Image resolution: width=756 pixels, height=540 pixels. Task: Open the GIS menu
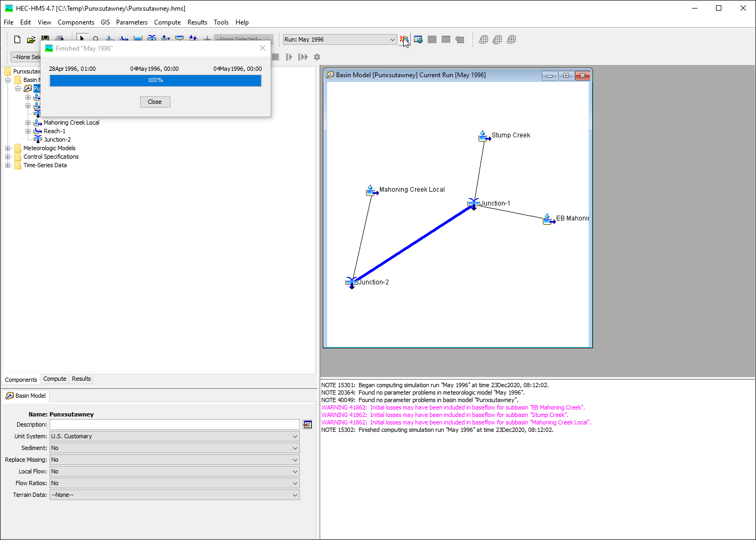click(105, 22)
